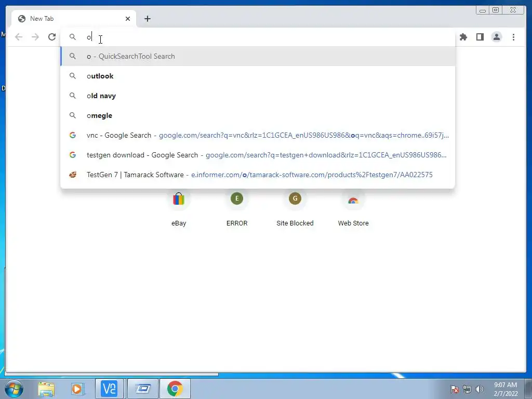
Task: Open 'testgen download - Google Search' suggestion
Action: tap(258, 155)
